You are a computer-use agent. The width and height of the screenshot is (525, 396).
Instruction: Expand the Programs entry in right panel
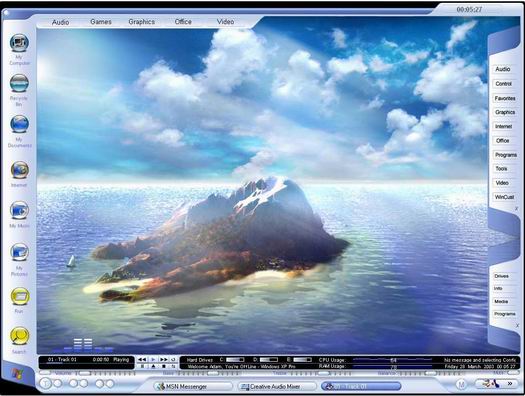tap(506, 155)
